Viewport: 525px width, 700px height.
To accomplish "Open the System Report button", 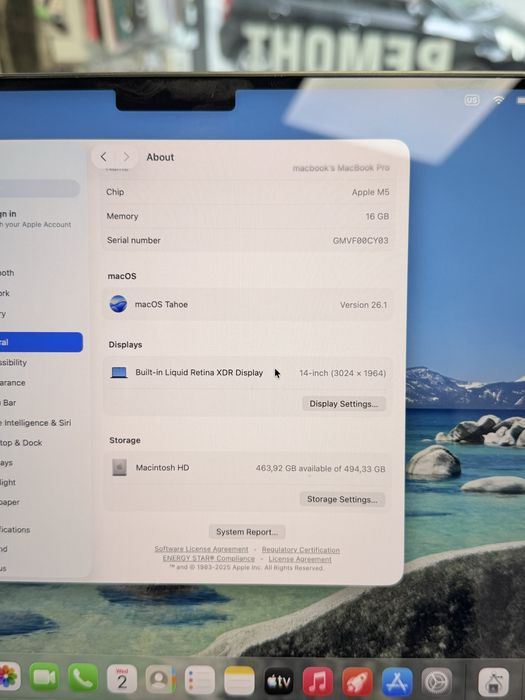I will (x=247, y=532).
